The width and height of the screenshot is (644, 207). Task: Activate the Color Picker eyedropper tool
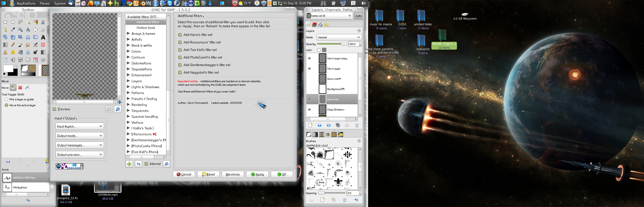[13, 30]
